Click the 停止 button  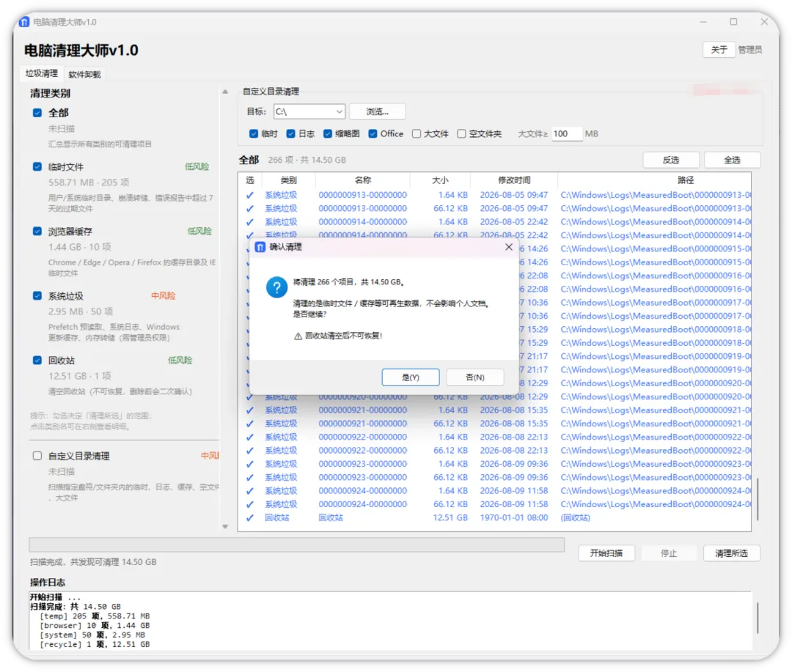[669, 553]
